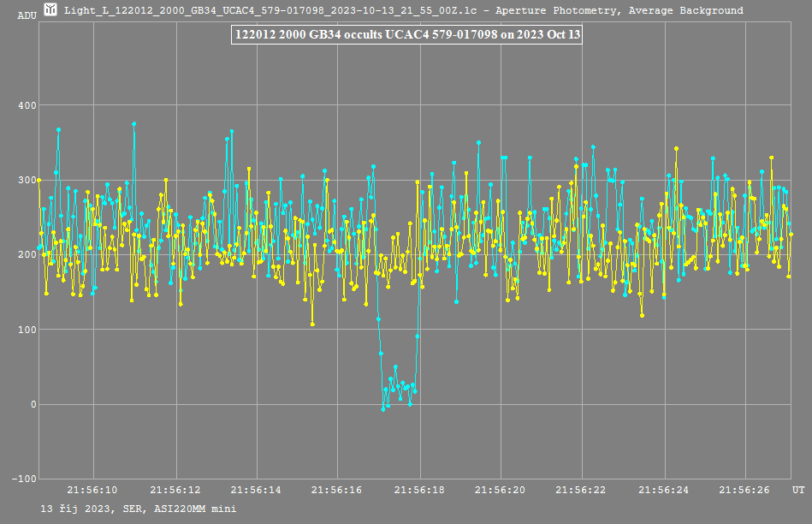Click the 21:56:18 time axis label
The image size is (812, 524).
pyautogui.click(x=419, y=491)
